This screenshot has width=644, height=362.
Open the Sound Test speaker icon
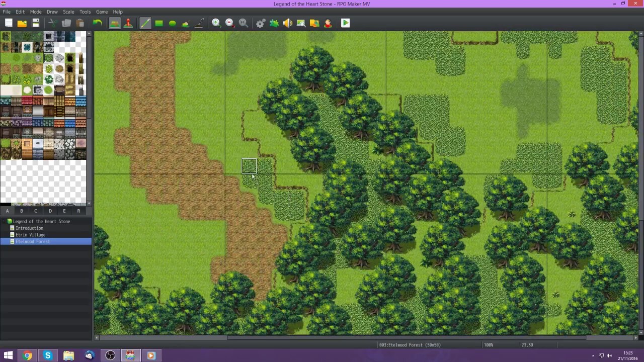288,23
